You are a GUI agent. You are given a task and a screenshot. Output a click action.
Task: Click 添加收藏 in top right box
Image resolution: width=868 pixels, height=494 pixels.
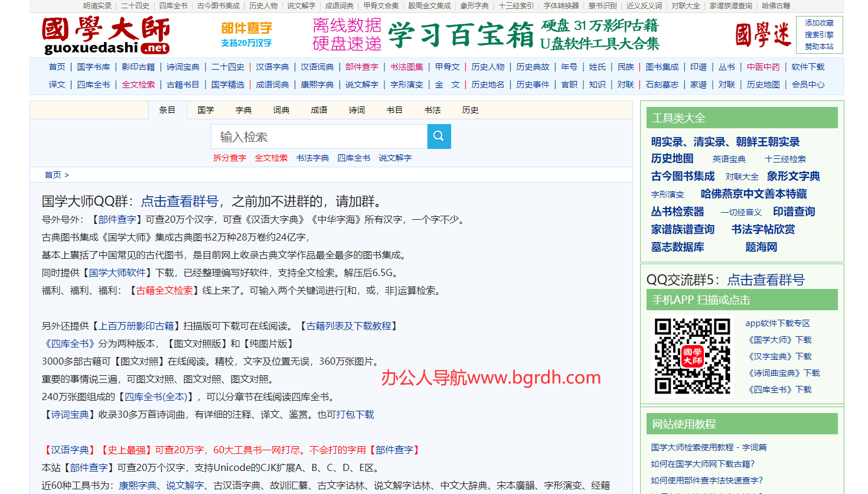(819, 23)
